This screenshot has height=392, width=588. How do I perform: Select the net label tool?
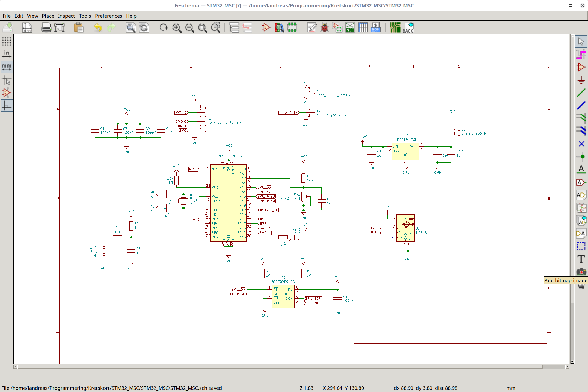581,169
